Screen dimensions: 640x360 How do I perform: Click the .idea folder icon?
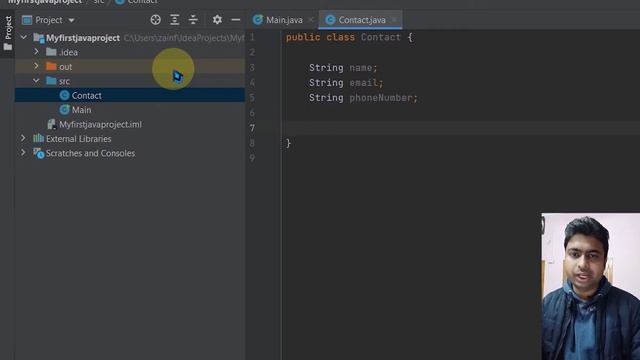51,52
